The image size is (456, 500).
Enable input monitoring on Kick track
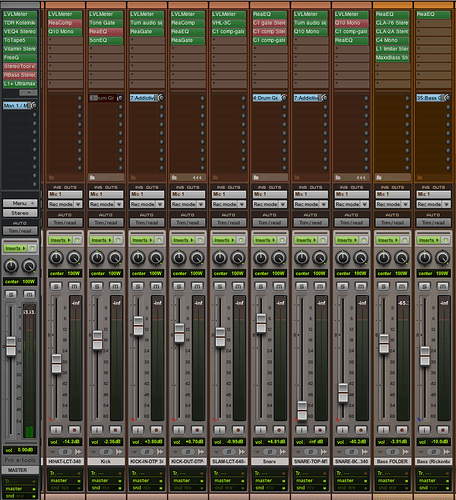click(x=97, y=430)
